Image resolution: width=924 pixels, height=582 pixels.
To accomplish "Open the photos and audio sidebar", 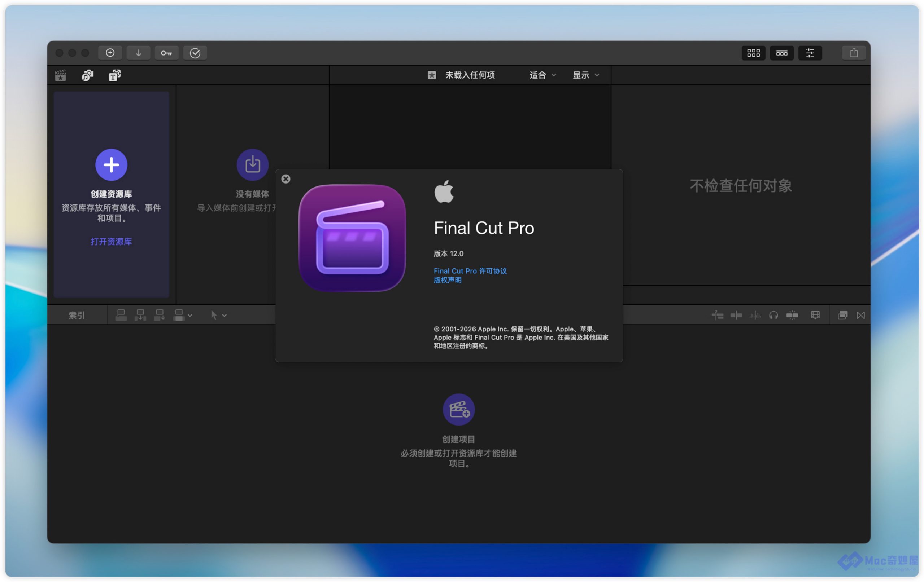I will (x=87, y=75).
